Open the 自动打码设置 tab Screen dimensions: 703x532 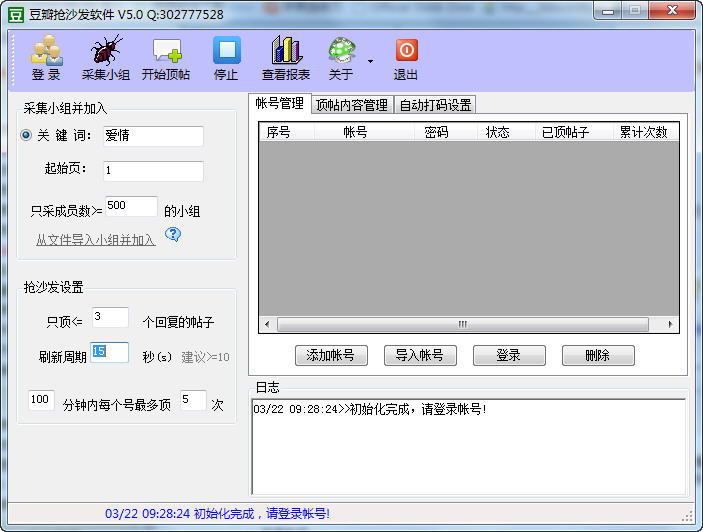click(435, 105)
